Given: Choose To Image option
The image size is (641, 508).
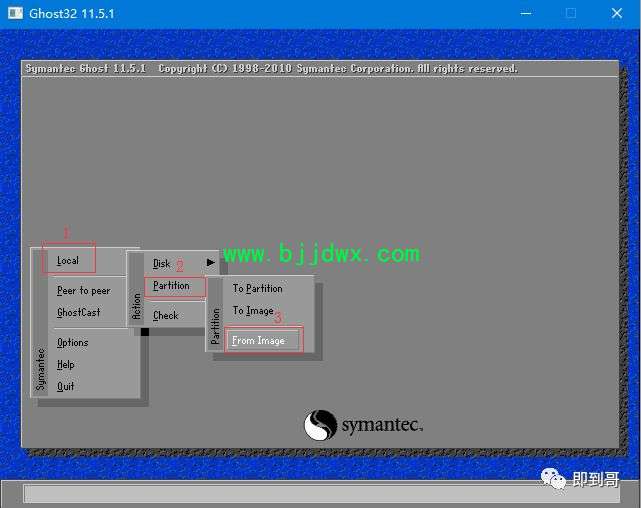Looking at the screenshot, I should pos(253,311).
